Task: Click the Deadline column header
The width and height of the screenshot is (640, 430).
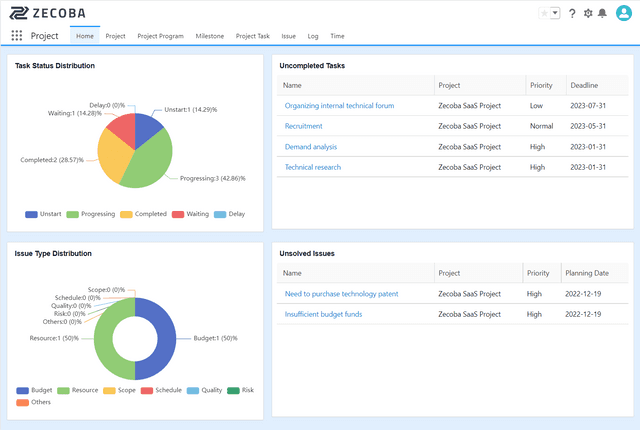Action: tap(583, 85)
